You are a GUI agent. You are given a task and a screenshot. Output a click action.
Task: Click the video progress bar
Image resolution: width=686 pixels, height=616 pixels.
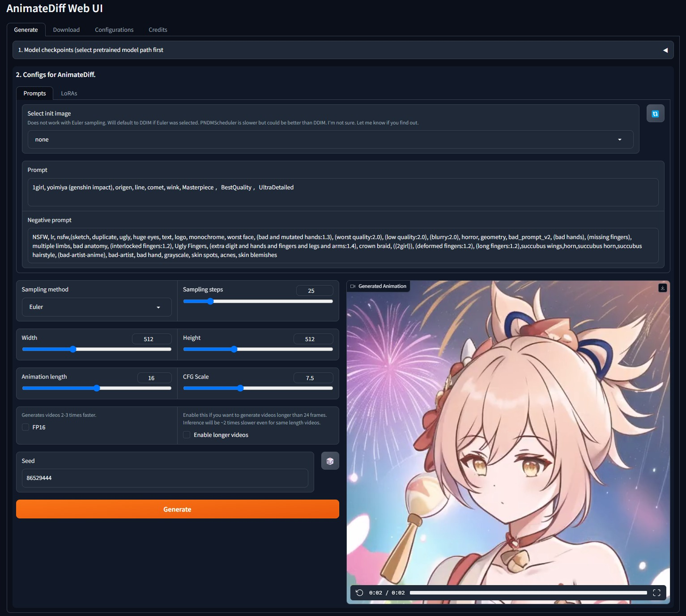coord(528,593)
